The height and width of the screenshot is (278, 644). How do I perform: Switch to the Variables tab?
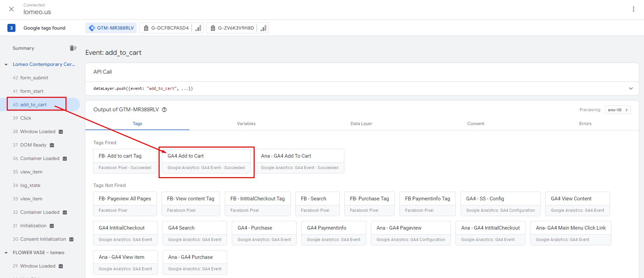point(246,124)
